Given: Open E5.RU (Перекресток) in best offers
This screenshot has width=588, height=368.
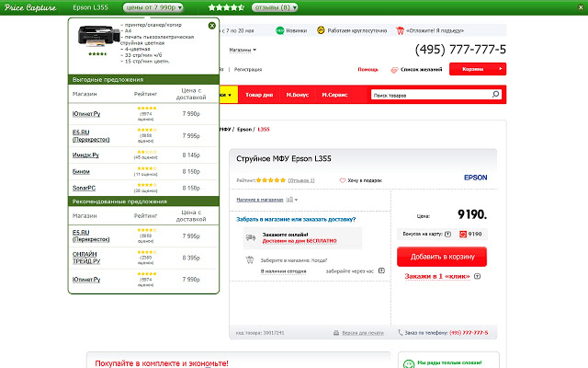Looking at the screenshot, I should coord(91,135).
